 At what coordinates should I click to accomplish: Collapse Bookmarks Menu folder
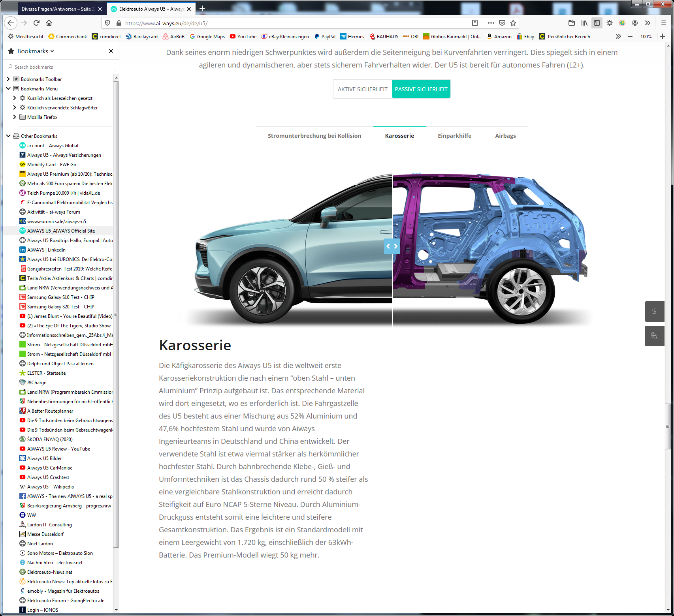[x=8, y=88]
